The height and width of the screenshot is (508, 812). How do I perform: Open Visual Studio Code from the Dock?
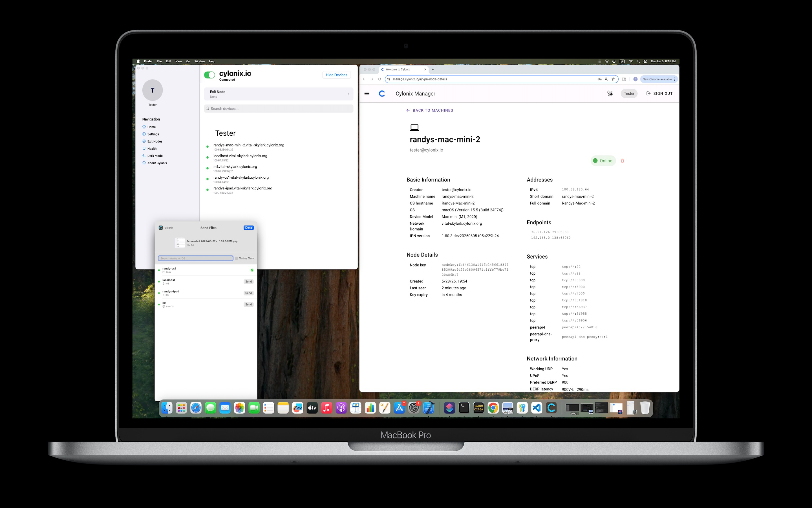[537, 408]
